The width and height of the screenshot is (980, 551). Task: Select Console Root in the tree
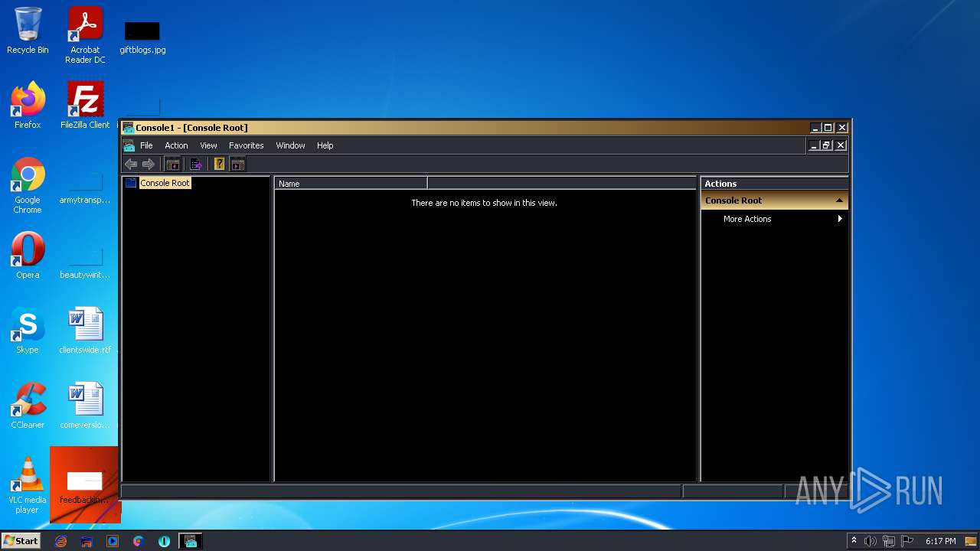pyautogui.click(x=165, y=183)
